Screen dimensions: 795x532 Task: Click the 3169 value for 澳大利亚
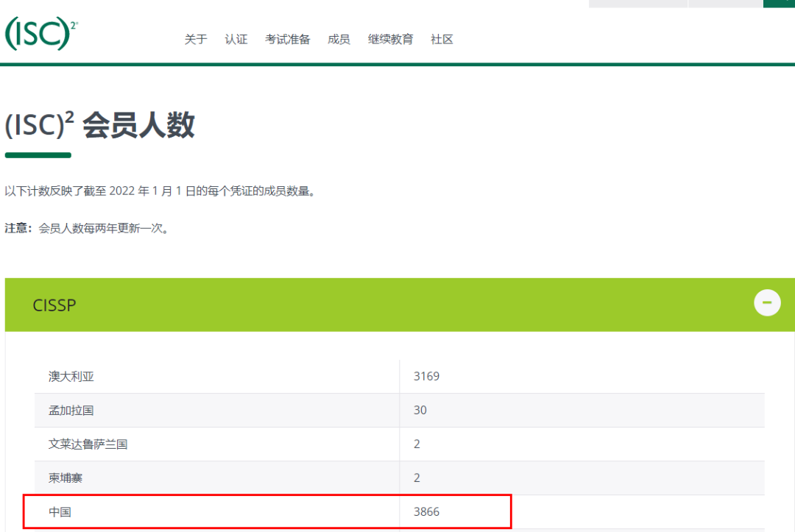click(426, 377)
